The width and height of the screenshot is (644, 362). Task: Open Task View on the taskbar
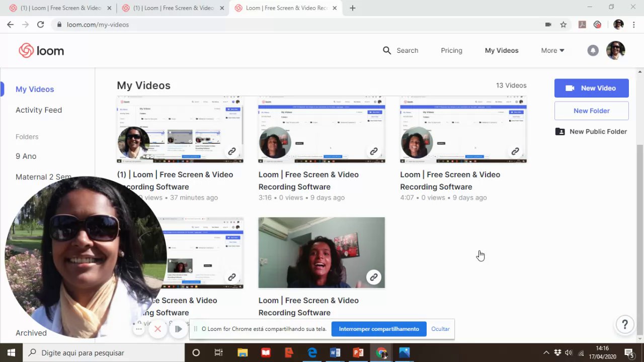coord(218,352)
